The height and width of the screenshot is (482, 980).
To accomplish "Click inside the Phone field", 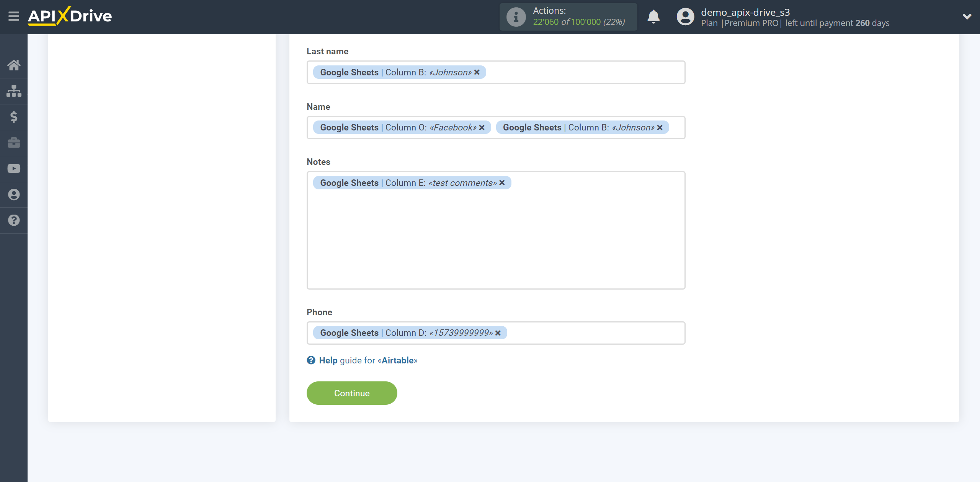I will 496,333.
